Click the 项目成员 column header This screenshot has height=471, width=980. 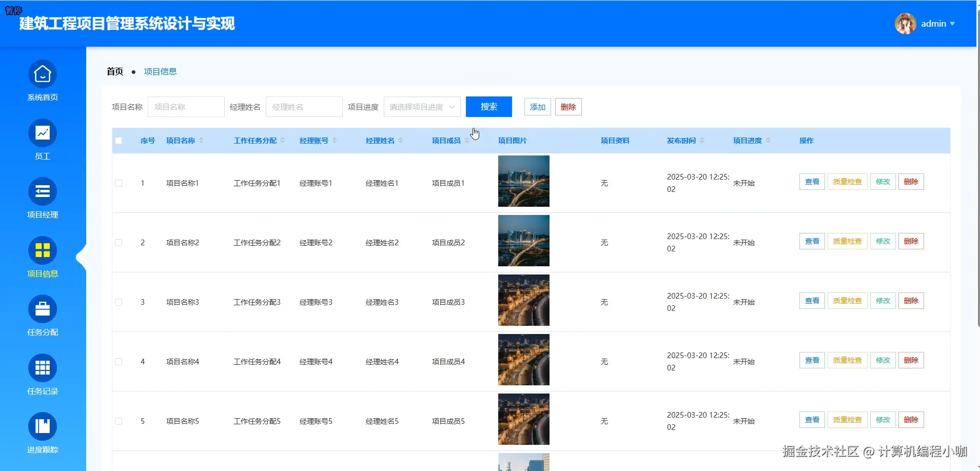[x=446, y=141]
